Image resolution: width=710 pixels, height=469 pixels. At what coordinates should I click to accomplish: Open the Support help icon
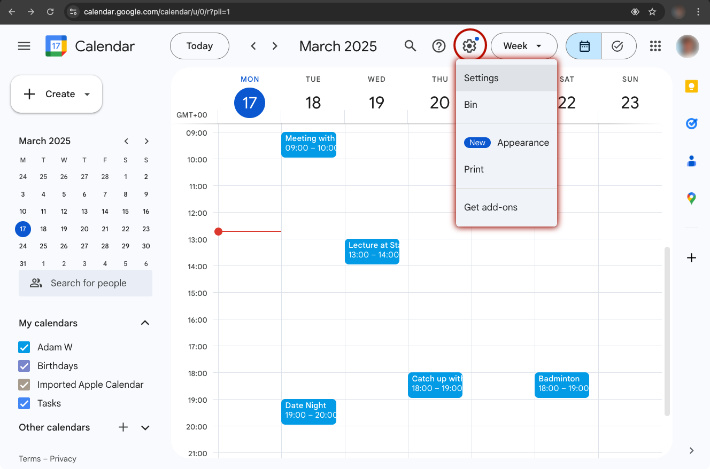coord(438,46)
